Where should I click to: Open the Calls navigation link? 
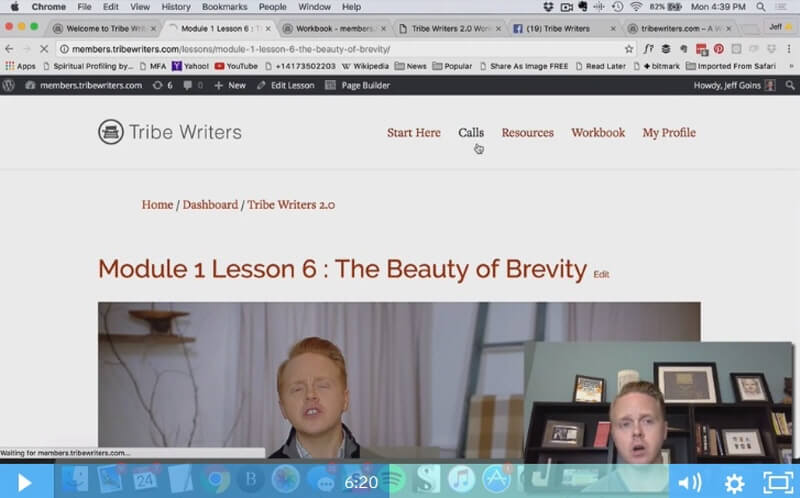(x=471, y=133)
